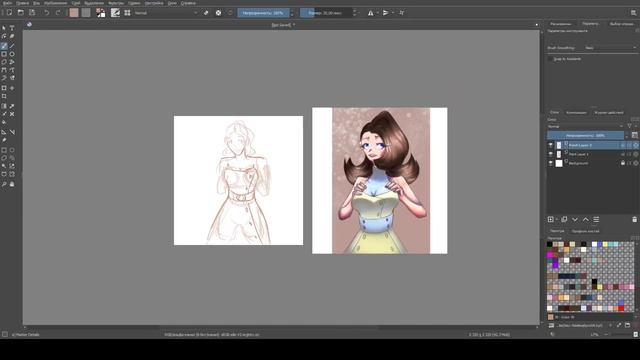Hide Paint Layer 1 with its eye icon
Screen dimensions: 640x360
point(551,154)
